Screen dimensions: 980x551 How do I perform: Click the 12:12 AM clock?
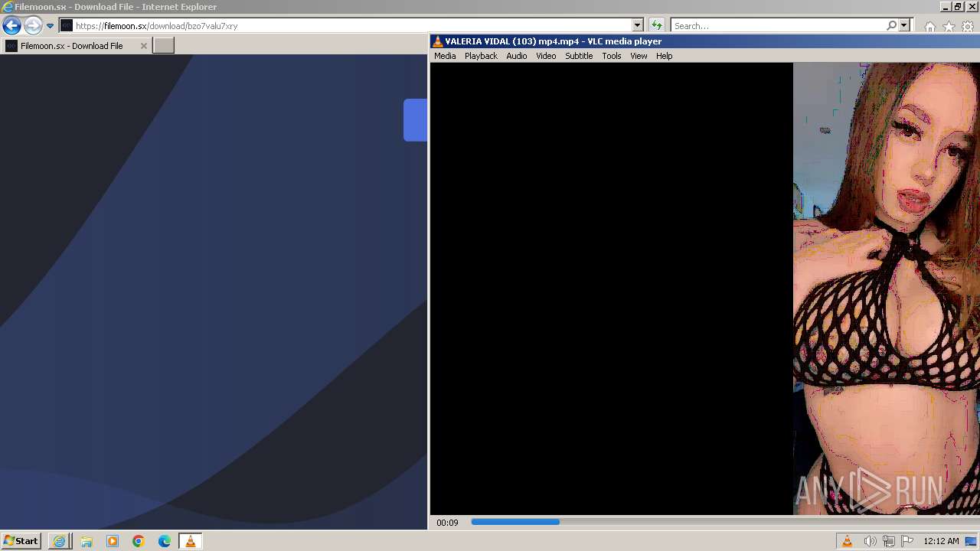point(941,541)
